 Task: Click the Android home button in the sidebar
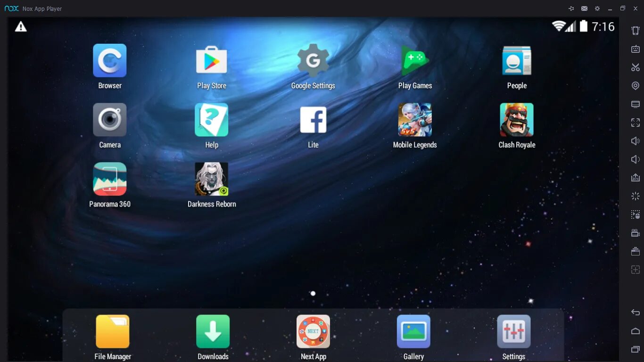[636, 331]
